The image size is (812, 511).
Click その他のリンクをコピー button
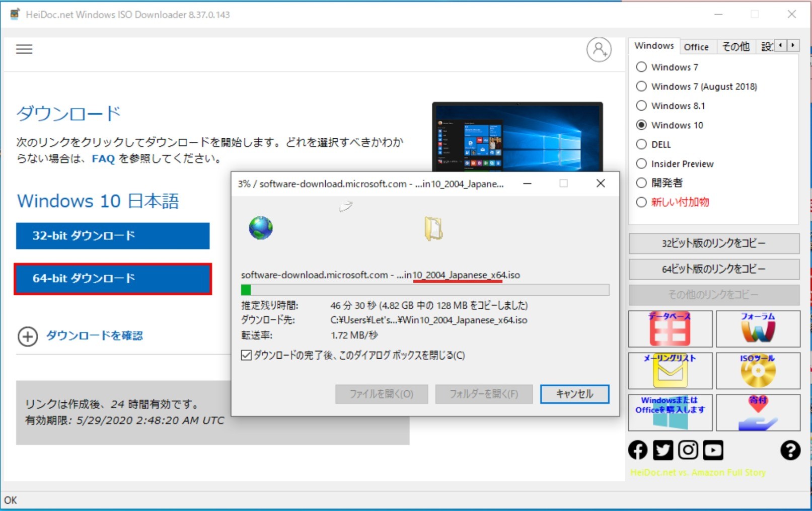(714, 295)
